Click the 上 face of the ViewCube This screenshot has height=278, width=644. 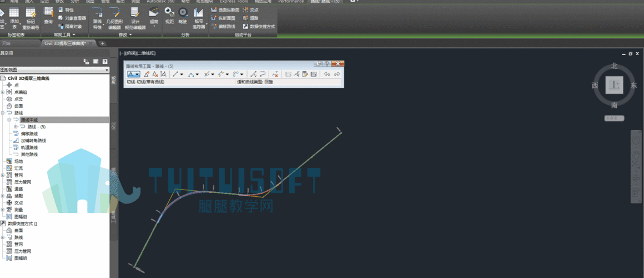(x=614, y=85)
